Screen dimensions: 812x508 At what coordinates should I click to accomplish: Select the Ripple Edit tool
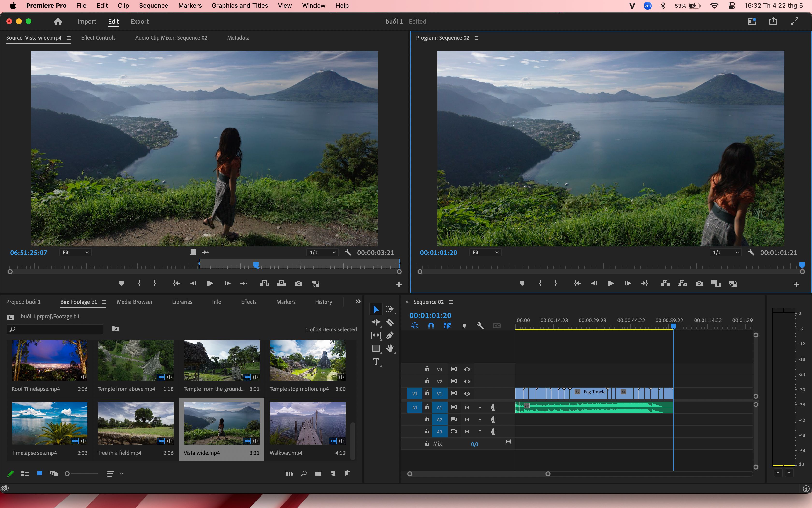click(376, 322)
